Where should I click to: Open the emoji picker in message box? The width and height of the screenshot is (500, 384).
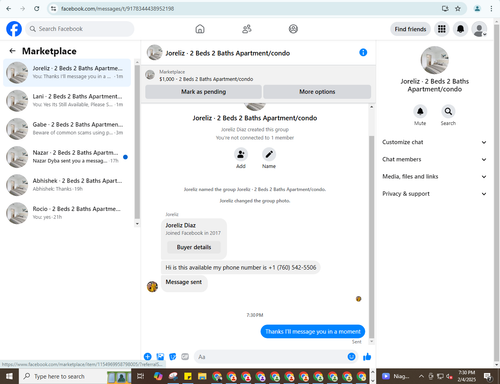[x=351, y=357]
